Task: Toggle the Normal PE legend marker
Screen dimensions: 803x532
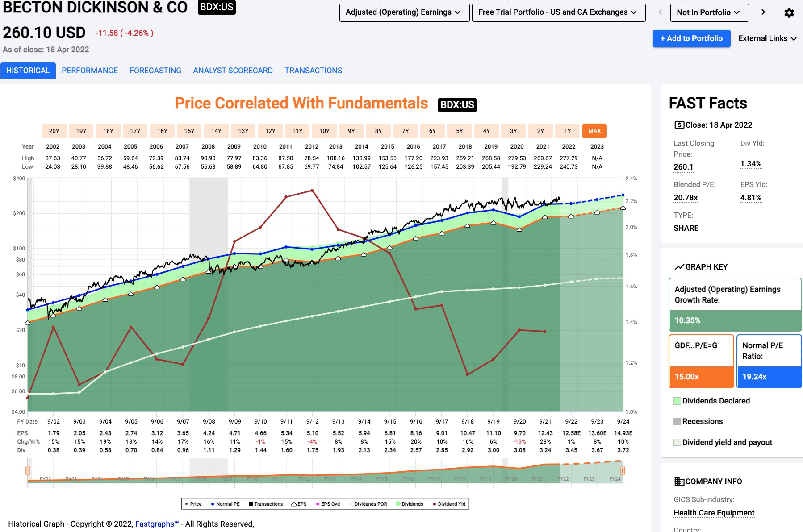Action: click(x=213, y=504)
